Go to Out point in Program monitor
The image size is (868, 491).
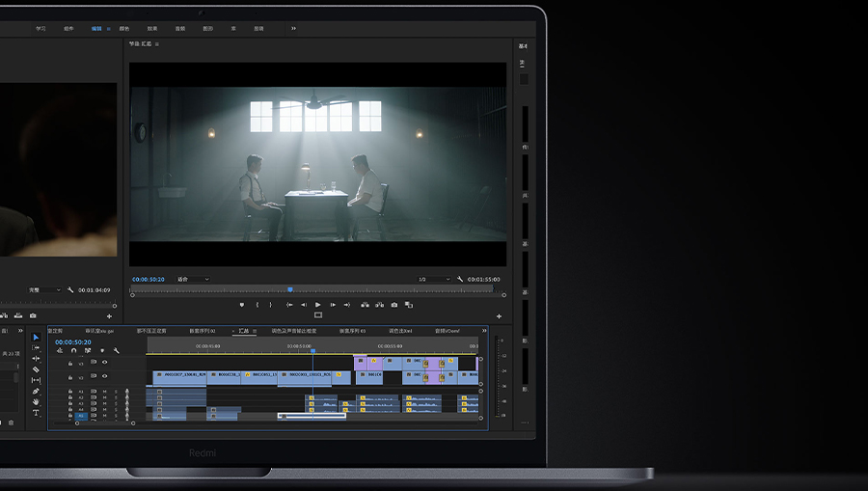347,305
